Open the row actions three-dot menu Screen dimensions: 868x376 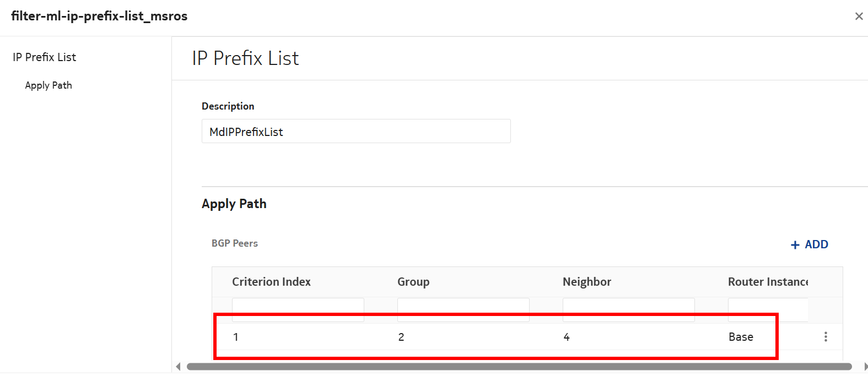[825, 337]
